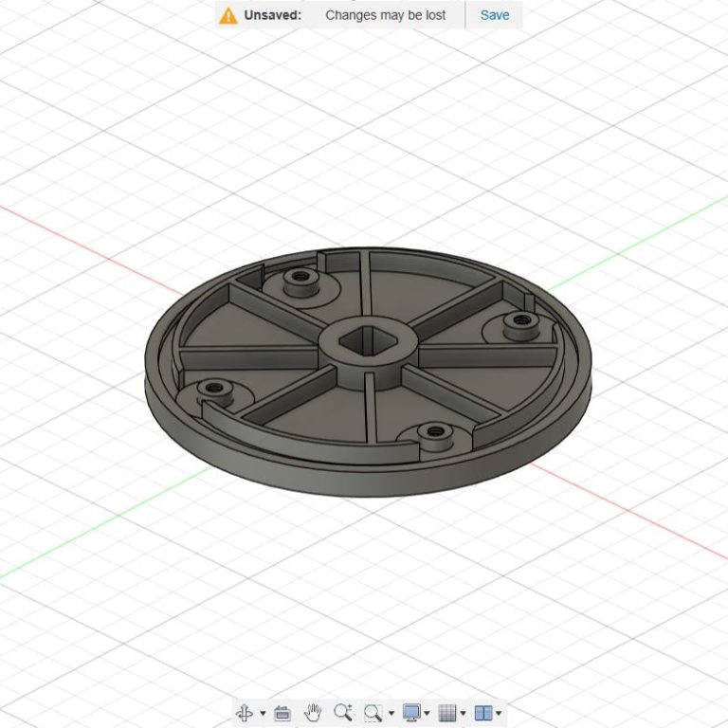This screenshot has width=728, height=728.
Task: Click the orange unsaved warning triangle
Action: pyautogui.click(x=227, y=15)
